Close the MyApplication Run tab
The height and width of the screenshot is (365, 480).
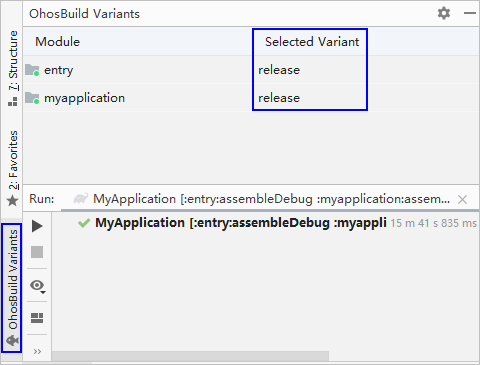(x=462, y=199)
